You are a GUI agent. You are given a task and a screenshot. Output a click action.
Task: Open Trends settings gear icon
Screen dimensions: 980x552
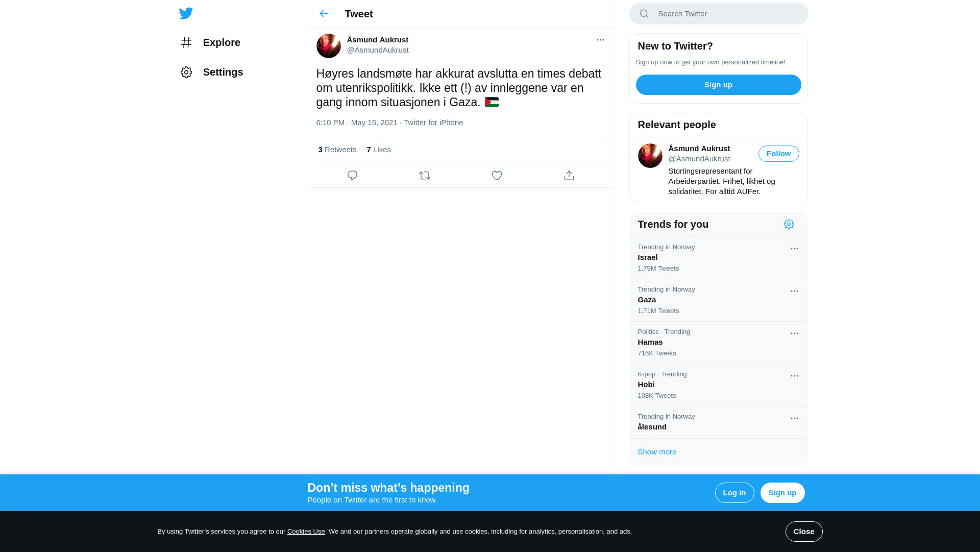click(x=789, y=224)
